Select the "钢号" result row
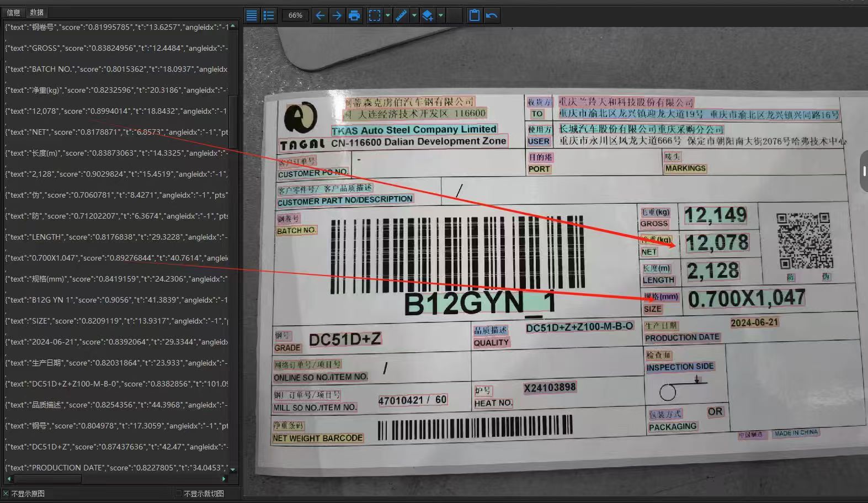 coord(116,426)
